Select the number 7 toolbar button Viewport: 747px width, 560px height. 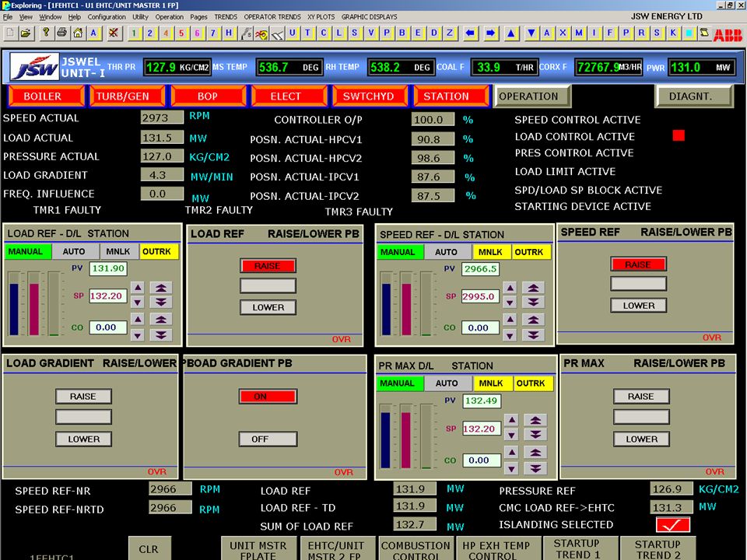coord(213,33)
